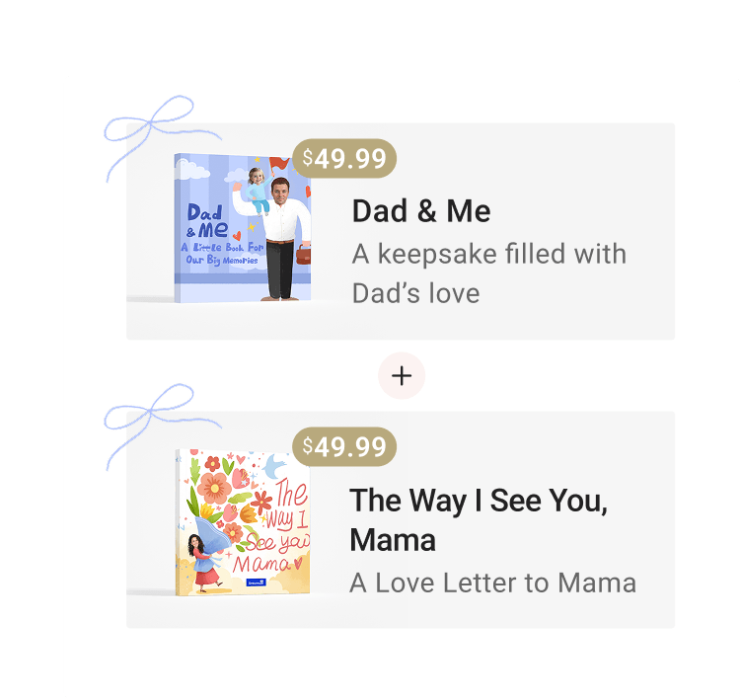
Task: Click the small blue logo on the Mama cover
Action: pos(257,583)
